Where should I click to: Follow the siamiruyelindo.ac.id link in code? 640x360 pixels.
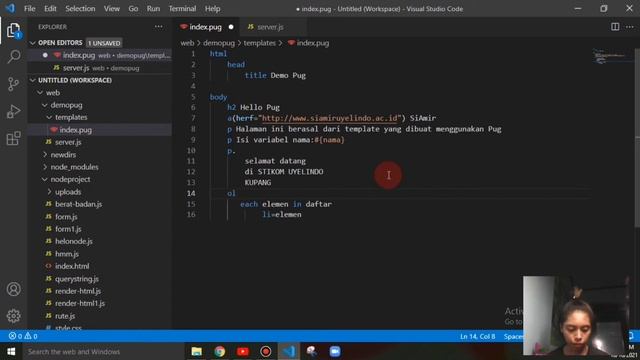point(330,118)
